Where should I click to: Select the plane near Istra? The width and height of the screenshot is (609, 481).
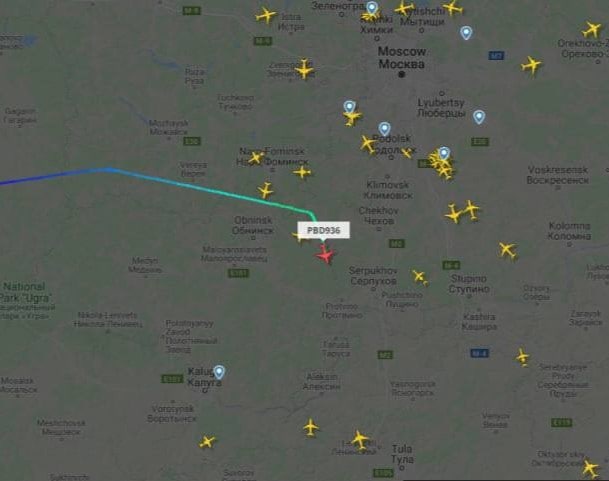[266, 16]
